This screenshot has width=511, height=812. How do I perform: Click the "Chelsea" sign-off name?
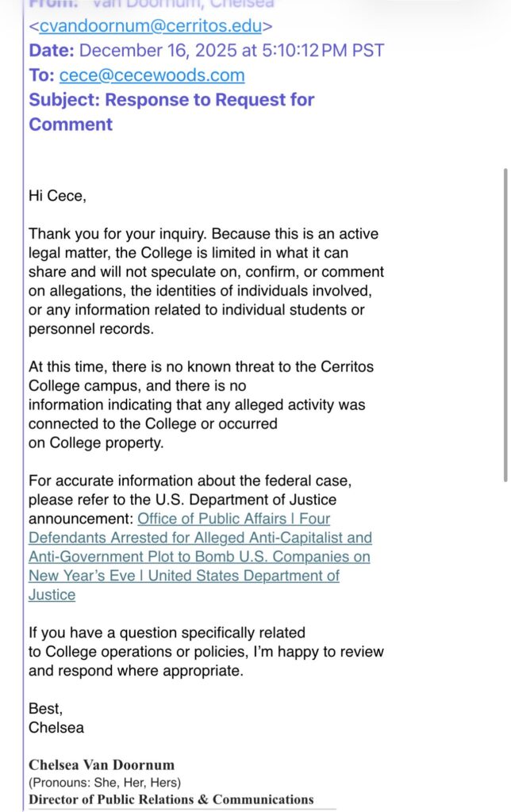pyautogui.click(x=56, y=727)
